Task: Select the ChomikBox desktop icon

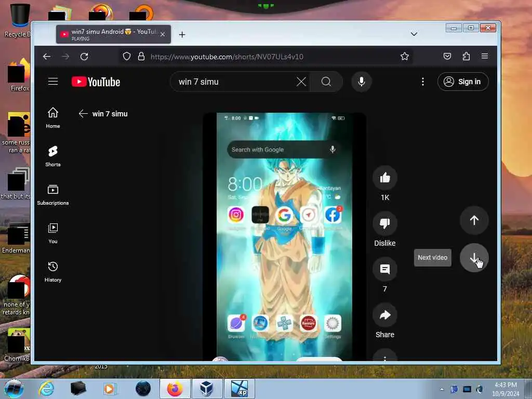Action: click(17, 345)
